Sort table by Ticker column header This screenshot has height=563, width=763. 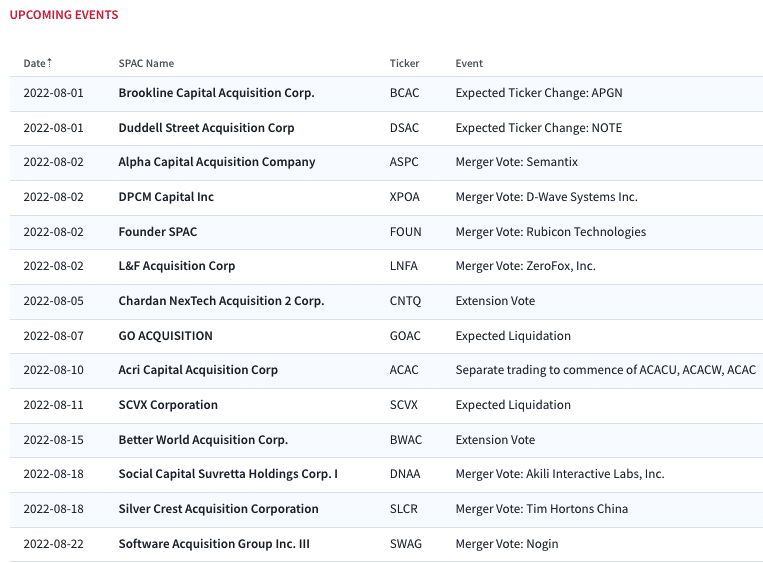click(x=404, y=63)
